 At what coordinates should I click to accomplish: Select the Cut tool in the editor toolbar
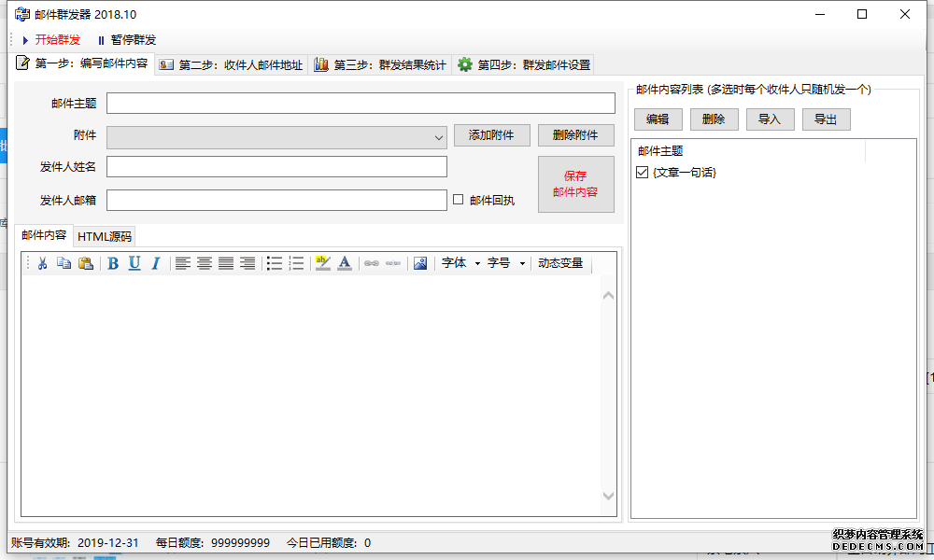click(41, 263)
